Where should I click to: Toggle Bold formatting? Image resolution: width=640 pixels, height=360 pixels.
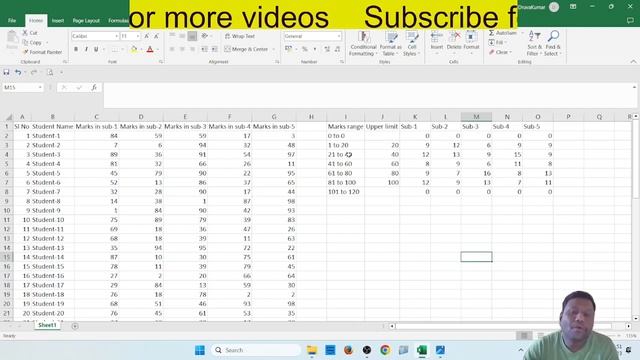(x=76, y=49)
